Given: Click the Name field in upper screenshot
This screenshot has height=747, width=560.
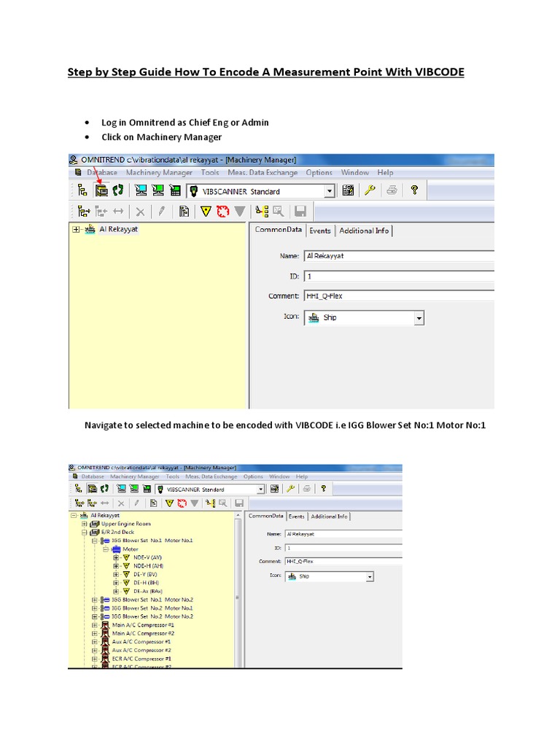Looking at the screenshot, I should coord(399,256).
